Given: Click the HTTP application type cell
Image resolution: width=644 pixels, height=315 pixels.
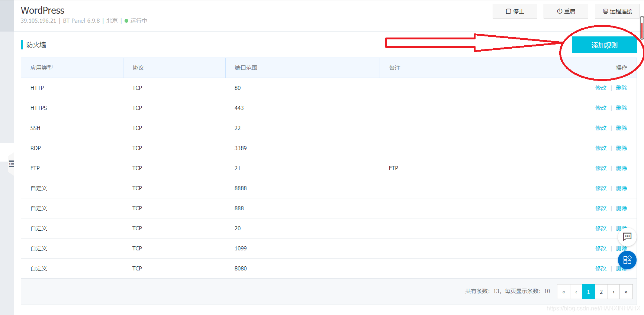Looking at the screenshot, I should [x=37, y=88].
